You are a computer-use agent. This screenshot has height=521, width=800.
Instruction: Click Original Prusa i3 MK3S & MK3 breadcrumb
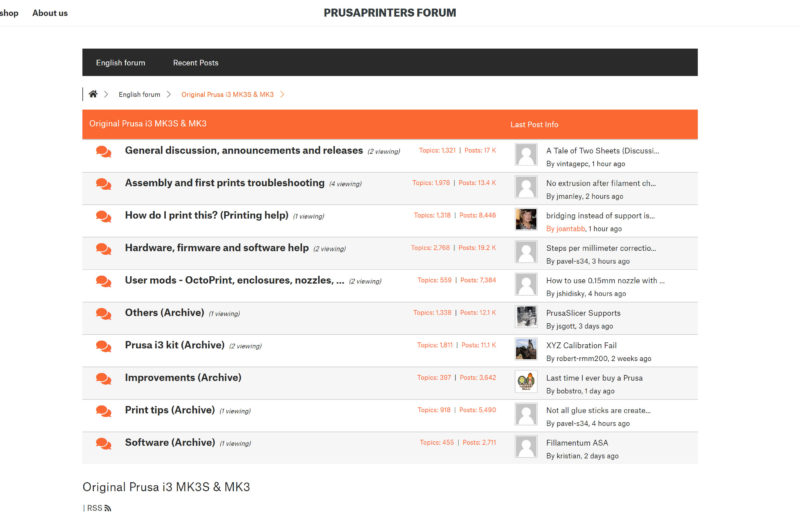(x=228, y=94)
